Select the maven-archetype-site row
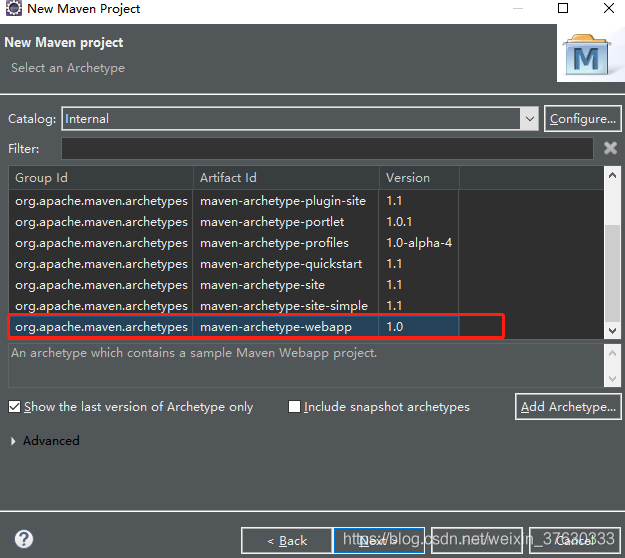This screenshot has height=558, width=625. pyautogui.click(x=306, y=285)
